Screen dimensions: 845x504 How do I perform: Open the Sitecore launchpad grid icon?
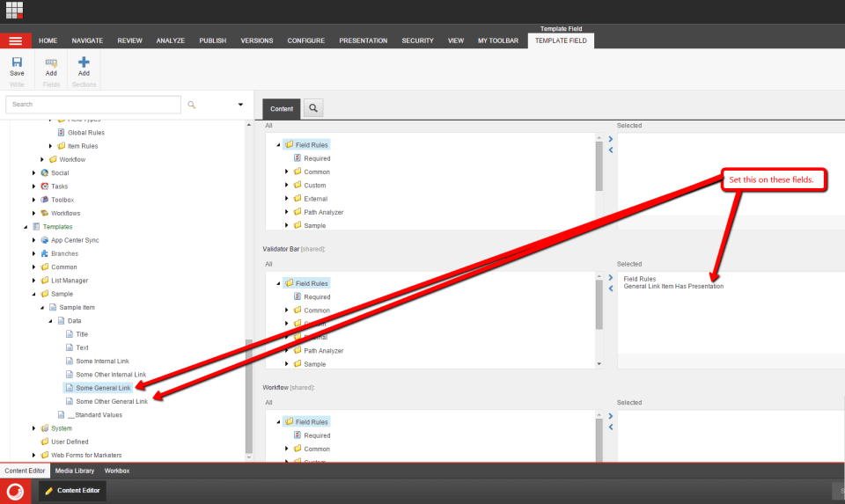15,11
